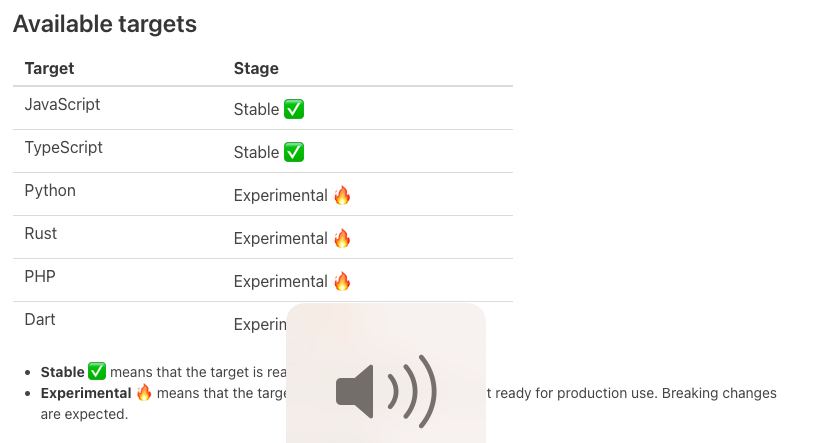The image size is (816, 443).
Task: Click the fire emoji in Rust row
Action: 342,238
